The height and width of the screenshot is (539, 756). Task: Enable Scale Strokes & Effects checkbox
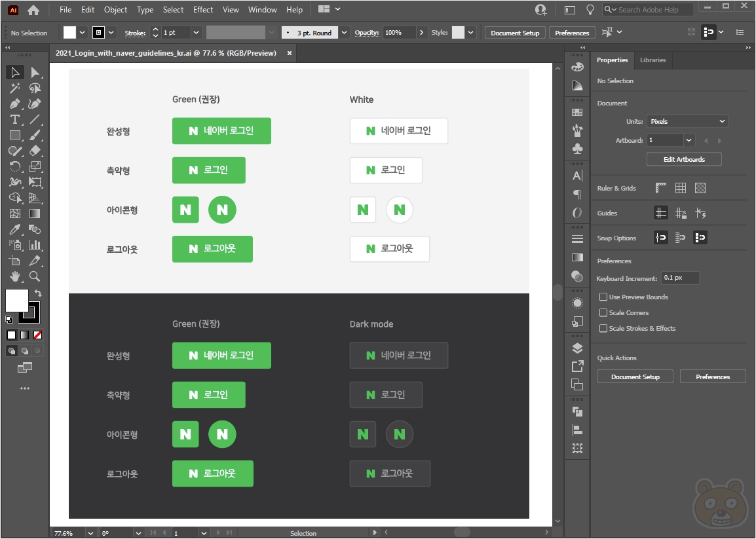[603, 328]
